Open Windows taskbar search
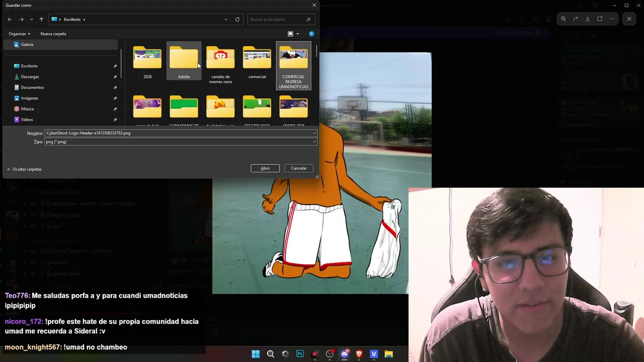644x362 pixels. click(270, 354)
